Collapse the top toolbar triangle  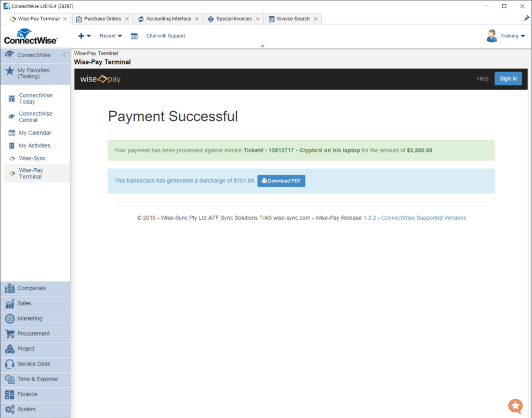[x=262, y=45]
